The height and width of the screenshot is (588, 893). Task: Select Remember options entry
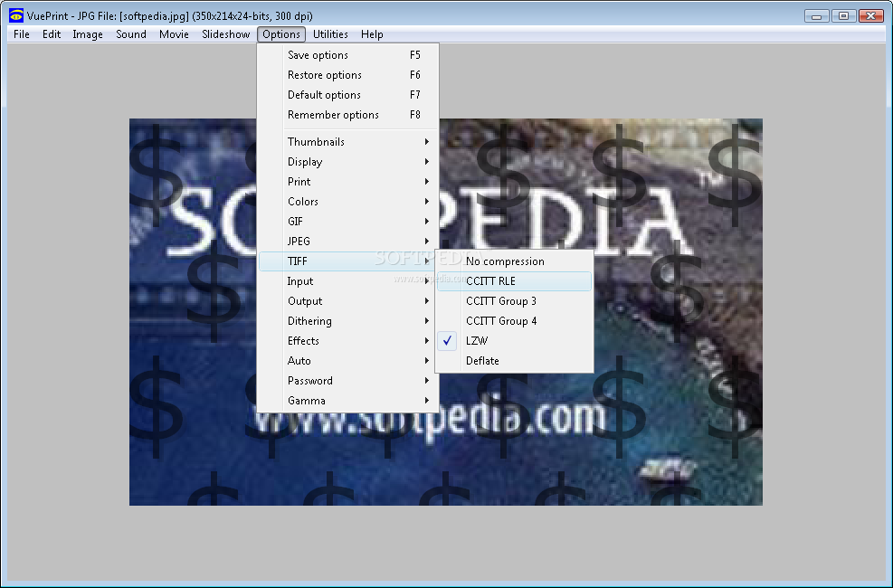coord(348,115)
